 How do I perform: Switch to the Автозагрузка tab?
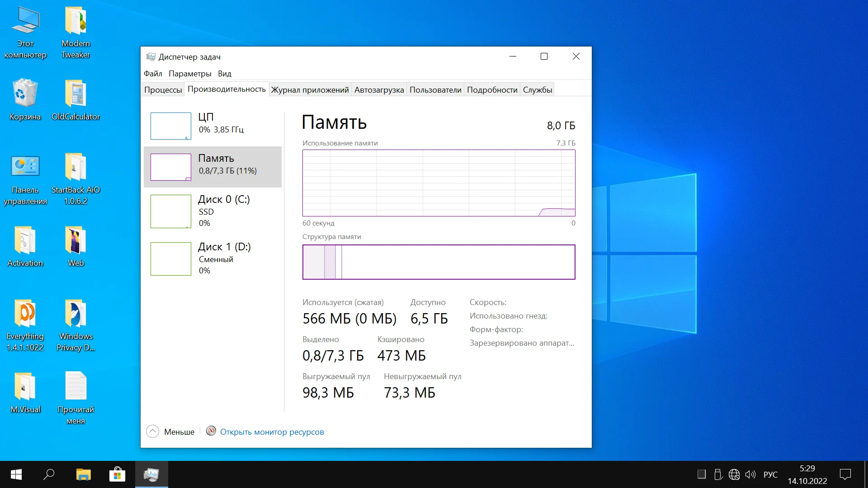coord(379,89)
